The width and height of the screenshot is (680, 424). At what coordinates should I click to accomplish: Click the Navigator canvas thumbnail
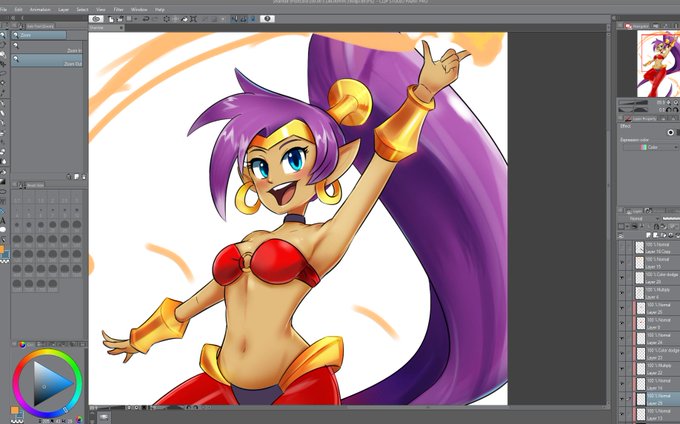pos(658,64)
